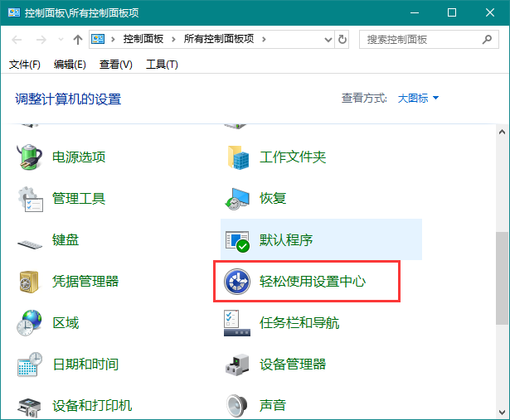Open the 轻松使用设置中心 blue icon
The image size is (510, 420).
click(237, 282)
